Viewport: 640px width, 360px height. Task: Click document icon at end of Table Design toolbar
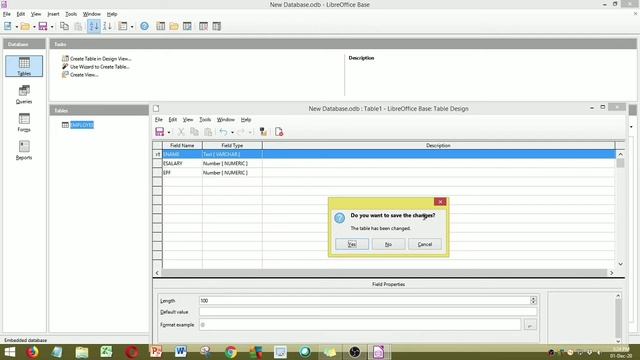click(279, 131)
